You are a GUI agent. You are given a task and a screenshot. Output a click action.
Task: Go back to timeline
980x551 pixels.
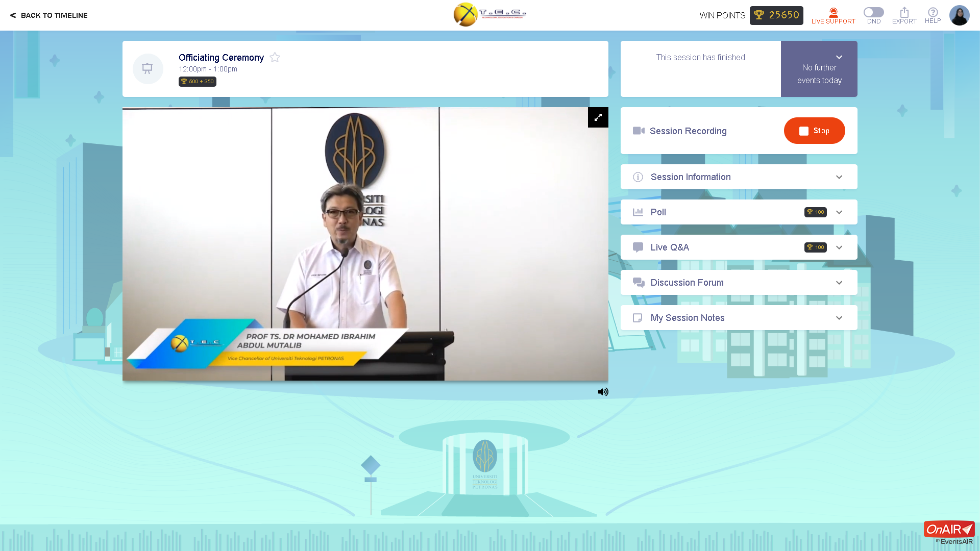coord(49,15)
